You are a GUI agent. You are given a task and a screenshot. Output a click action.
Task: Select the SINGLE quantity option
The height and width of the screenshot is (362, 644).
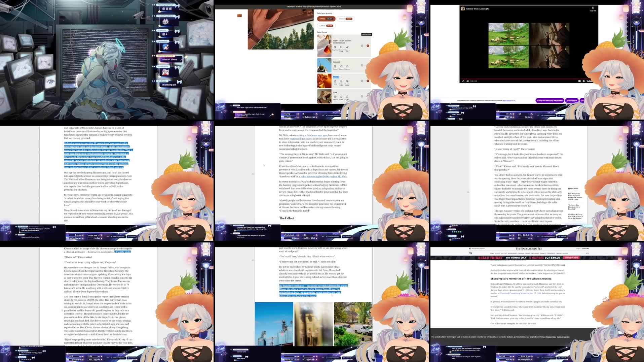point(326,19)
